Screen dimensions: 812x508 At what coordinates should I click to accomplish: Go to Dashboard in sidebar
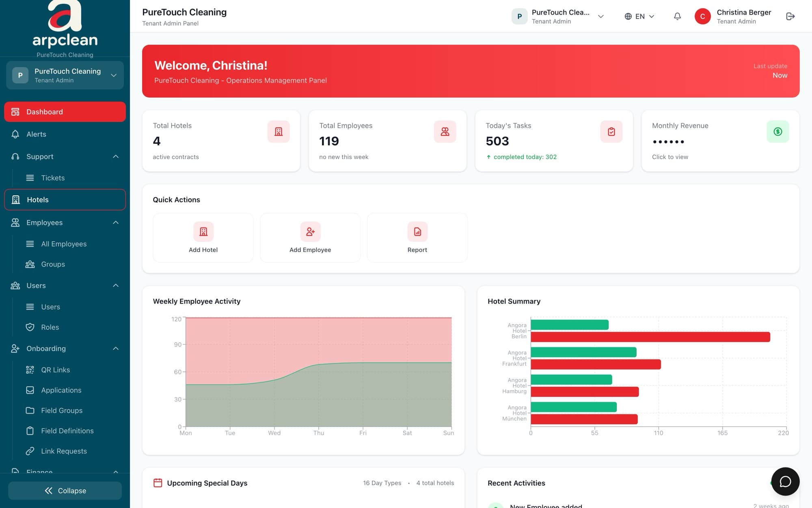(x=65, y=112)
